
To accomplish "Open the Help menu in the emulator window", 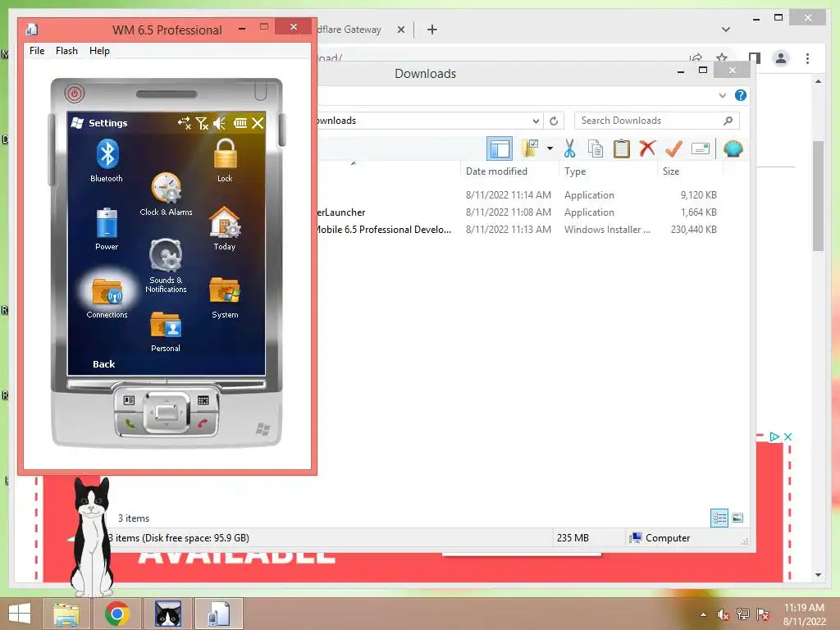I will (99, 51).
